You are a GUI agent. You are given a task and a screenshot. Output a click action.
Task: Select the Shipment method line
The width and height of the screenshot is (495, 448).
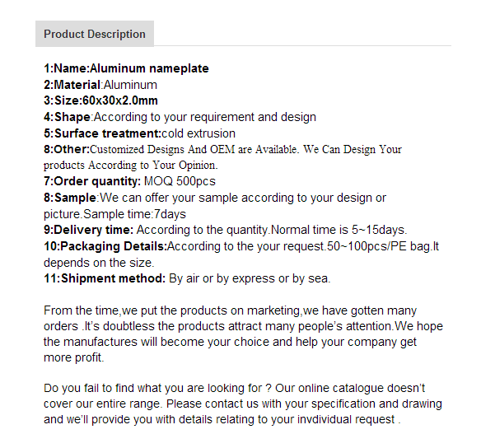pyautogui.click(x=187, y=278)
